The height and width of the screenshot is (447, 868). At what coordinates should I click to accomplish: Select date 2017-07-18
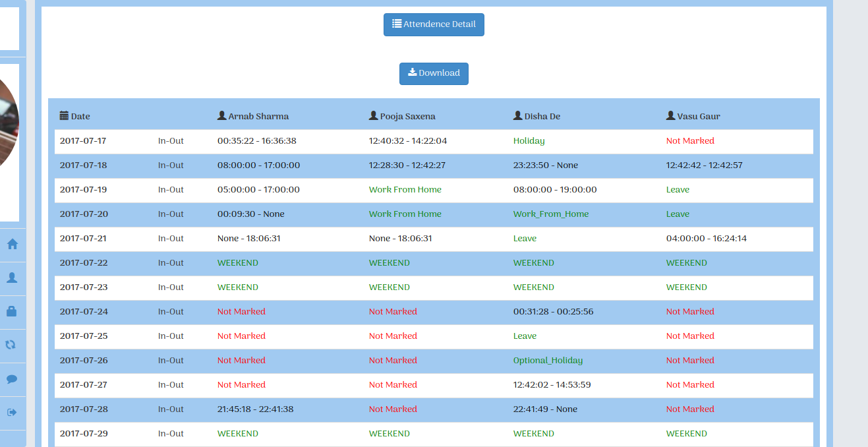click(x=83, y=165)
